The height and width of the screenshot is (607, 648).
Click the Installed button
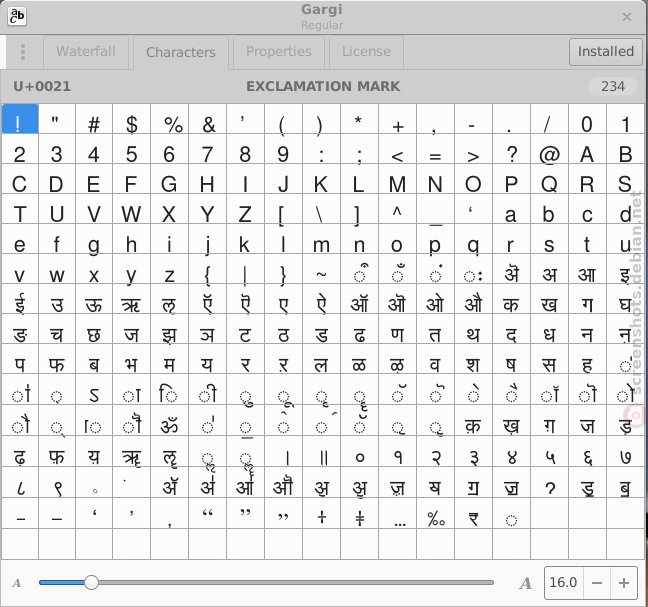[605, 52]
